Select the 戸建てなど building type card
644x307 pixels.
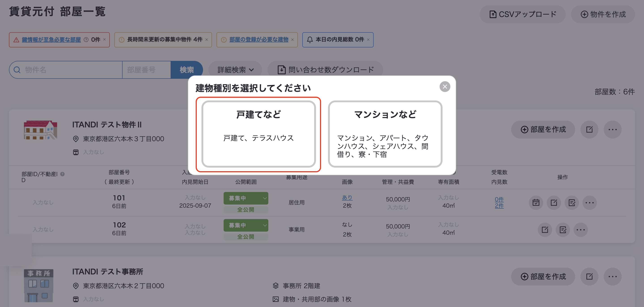(x=258, y=134)
